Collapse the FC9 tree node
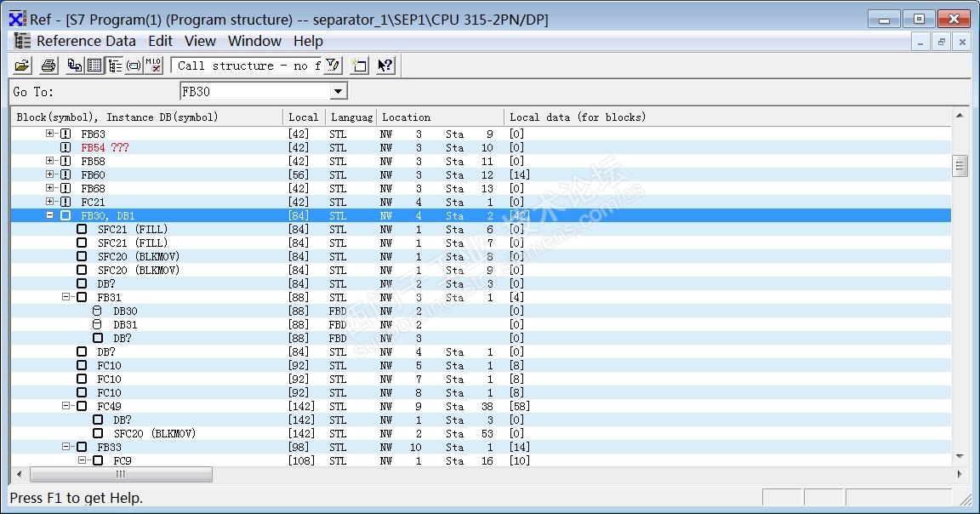 82,460
